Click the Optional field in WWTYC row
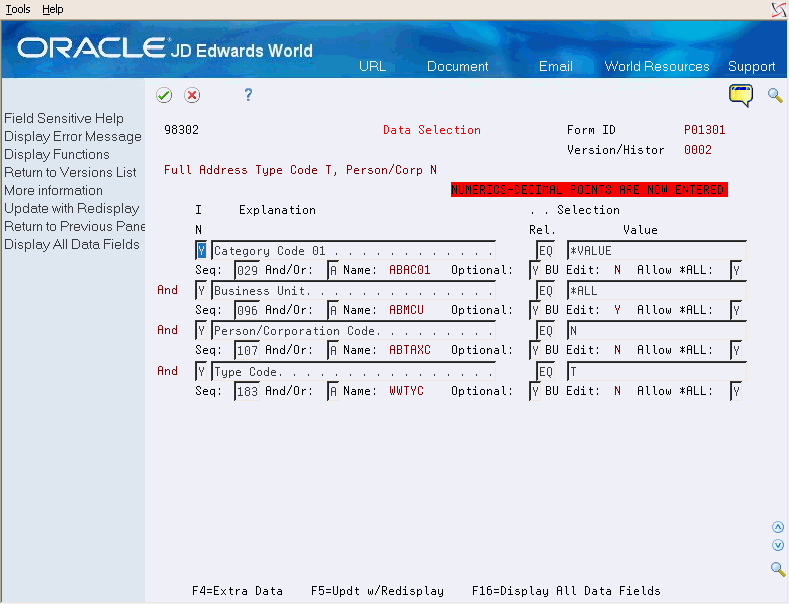The height and width of the screenshot is (604, 789). pos(535,391)
